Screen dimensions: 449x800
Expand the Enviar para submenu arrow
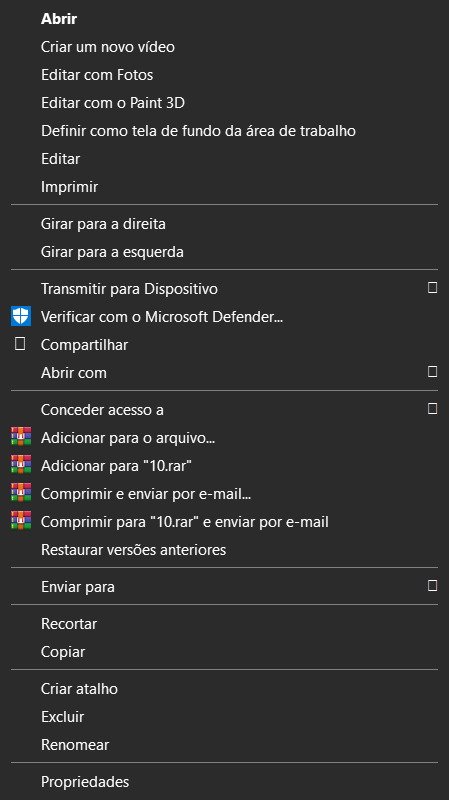[x=432, y=586]
